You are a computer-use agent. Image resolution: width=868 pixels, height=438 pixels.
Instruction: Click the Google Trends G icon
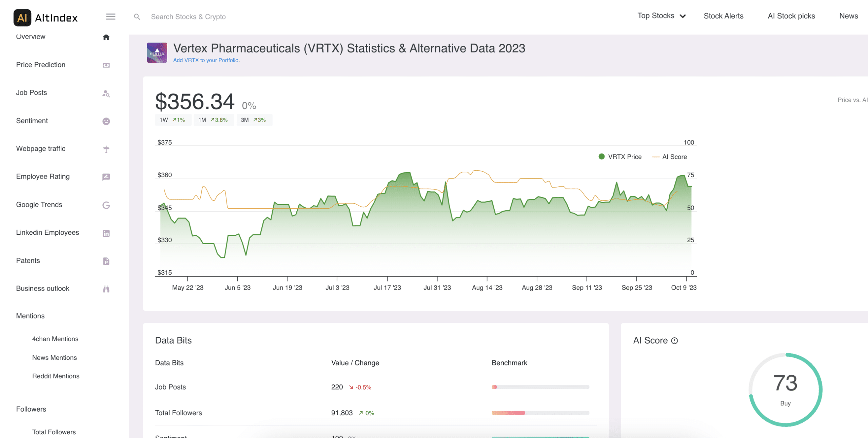[x=106, y=205]
